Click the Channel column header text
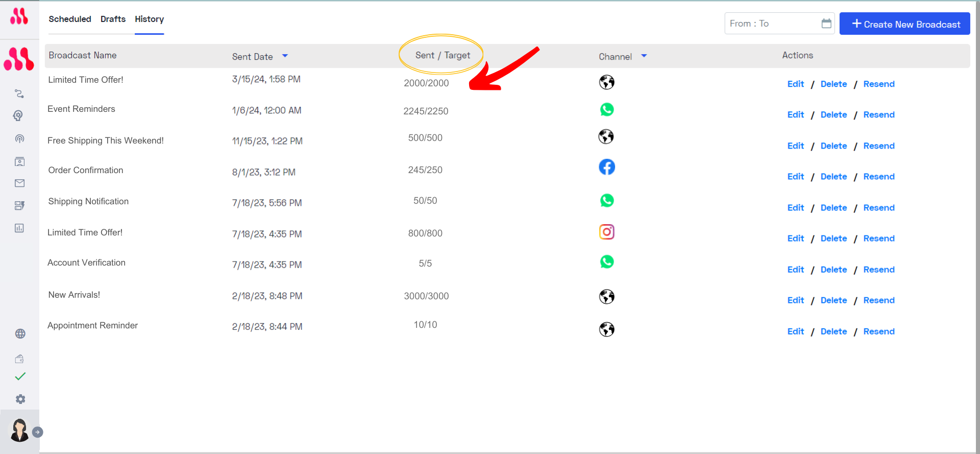The width and height of the screenshot is (980, 454). 615,57
